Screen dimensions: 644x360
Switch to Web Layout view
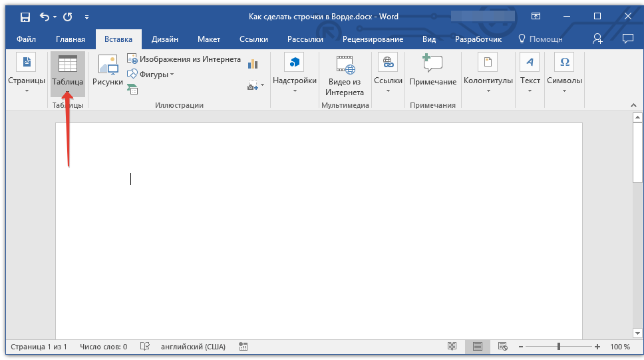(503, 347)
